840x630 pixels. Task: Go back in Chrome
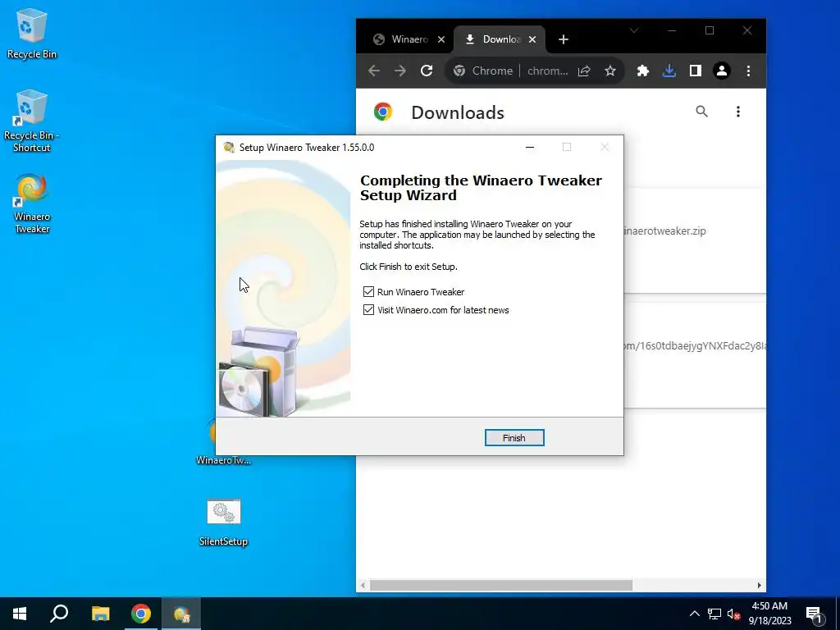pyautogui.click(x=374, y=71)
